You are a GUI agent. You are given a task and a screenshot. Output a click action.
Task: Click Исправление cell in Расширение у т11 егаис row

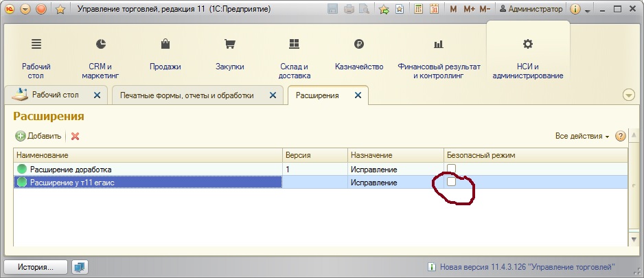tap(395, 183)
